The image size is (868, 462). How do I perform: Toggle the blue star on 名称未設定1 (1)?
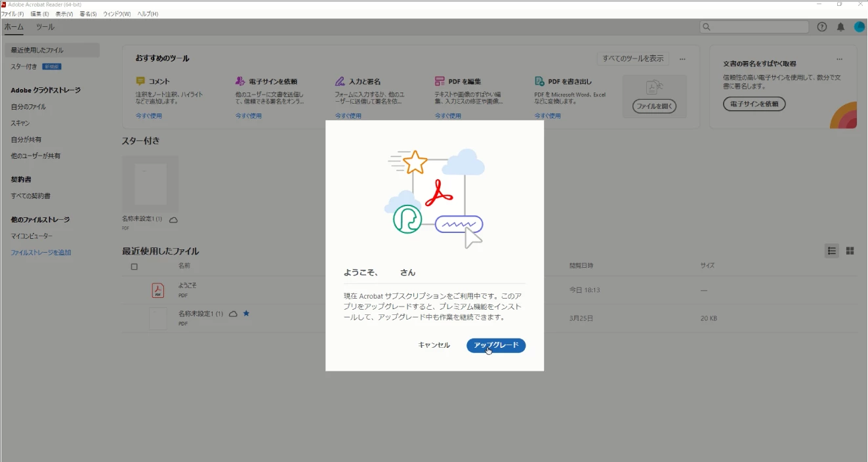coord(247,314)
